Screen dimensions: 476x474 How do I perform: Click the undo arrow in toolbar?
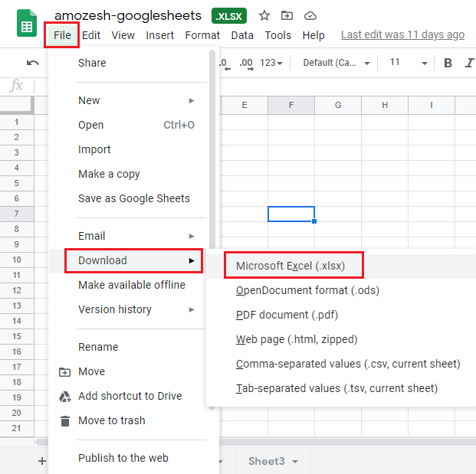pyautogui.click(x=32, y=63)
